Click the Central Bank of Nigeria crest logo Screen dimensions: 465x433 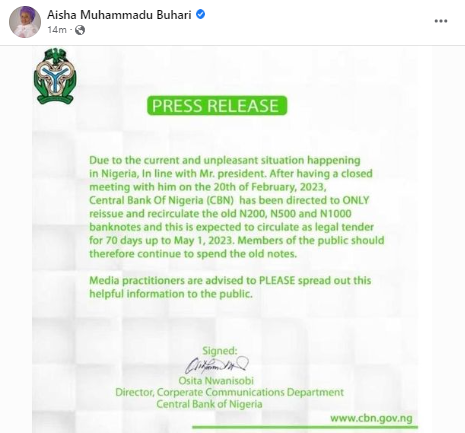(55, 76)
